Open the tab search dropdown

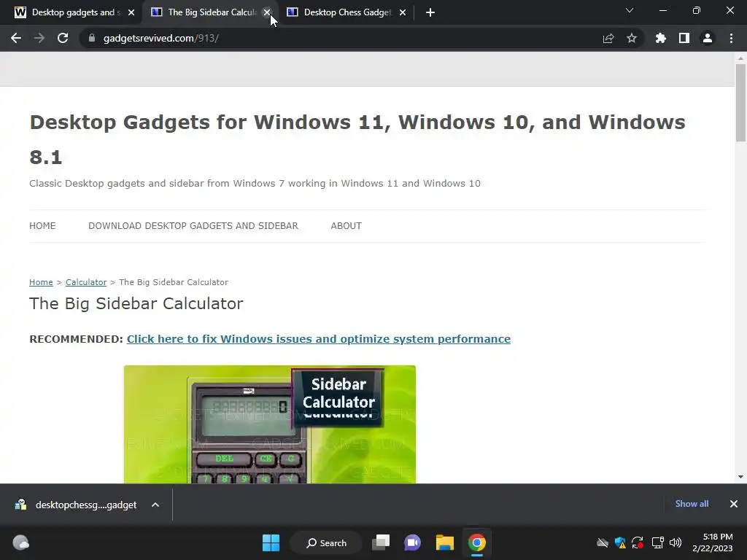click(x=630, y=10)
